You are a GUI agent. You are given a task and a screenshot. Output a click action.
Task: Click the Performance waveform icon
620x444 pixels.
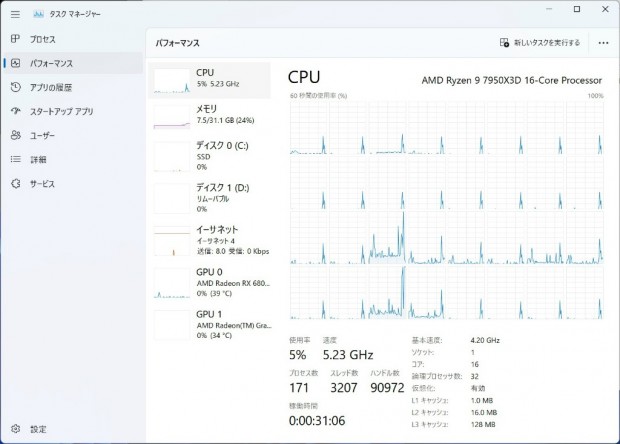tap(16, 63)
